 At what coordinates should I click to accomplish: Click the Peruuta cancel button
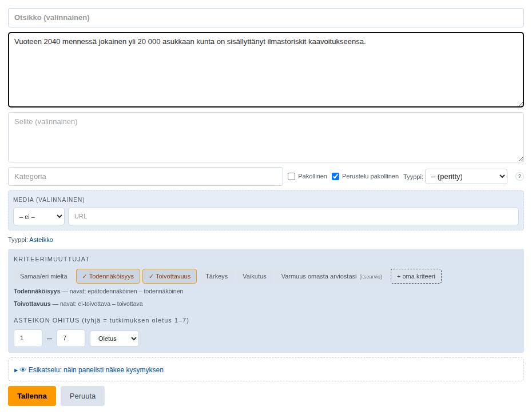[82, 396]
